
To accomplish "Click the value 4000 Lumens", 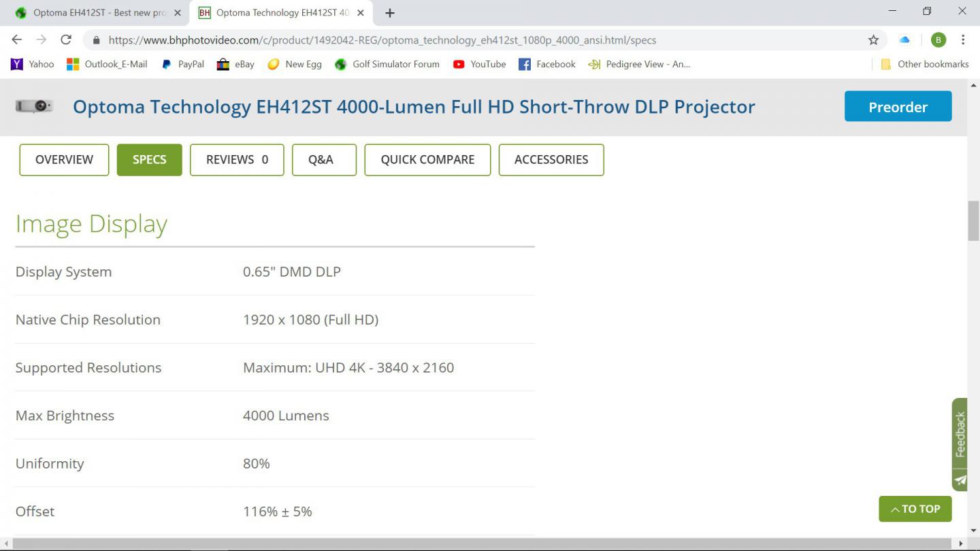I will coord(286,416).
